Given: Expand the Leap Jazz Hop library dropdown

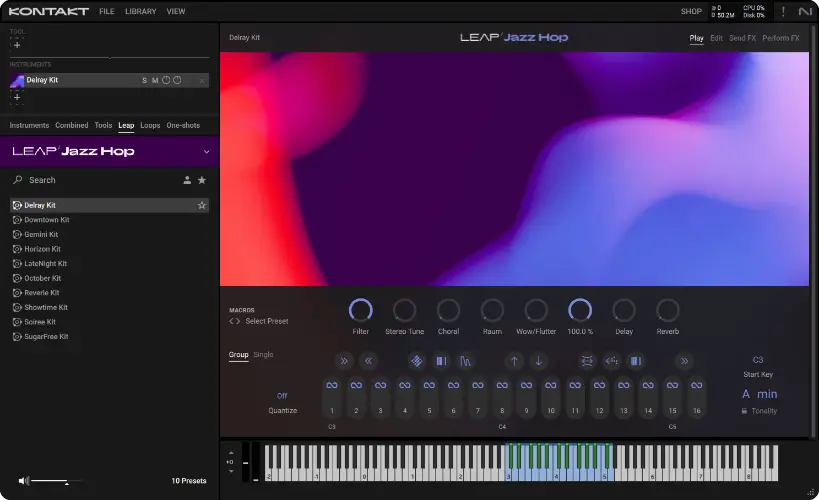Looking at the screenshot, I should point(207,152).
